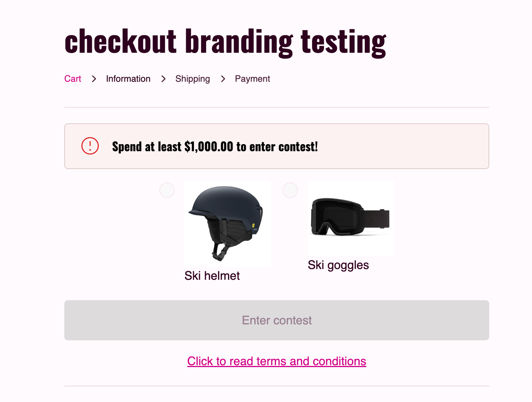532x402 pixels.
Task: Click the chevron after Shipping
Action: [223, 79]
